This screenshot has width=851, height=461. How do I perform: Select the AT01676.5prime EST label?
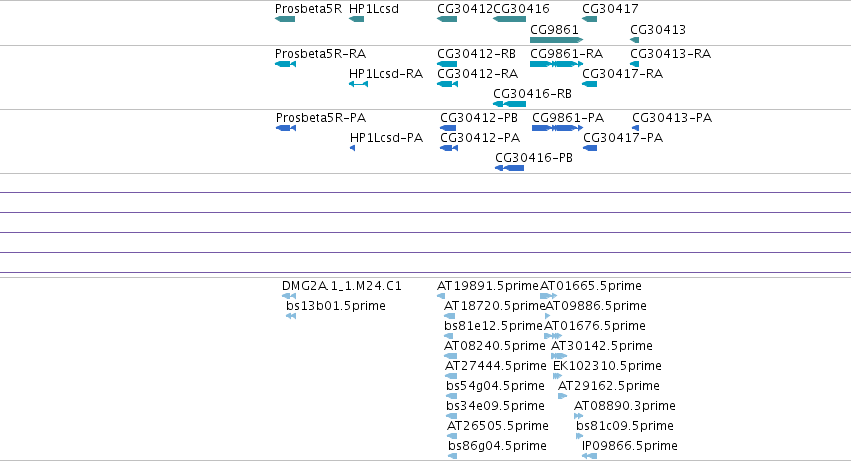pyautogui.click(x=595, y=326)
